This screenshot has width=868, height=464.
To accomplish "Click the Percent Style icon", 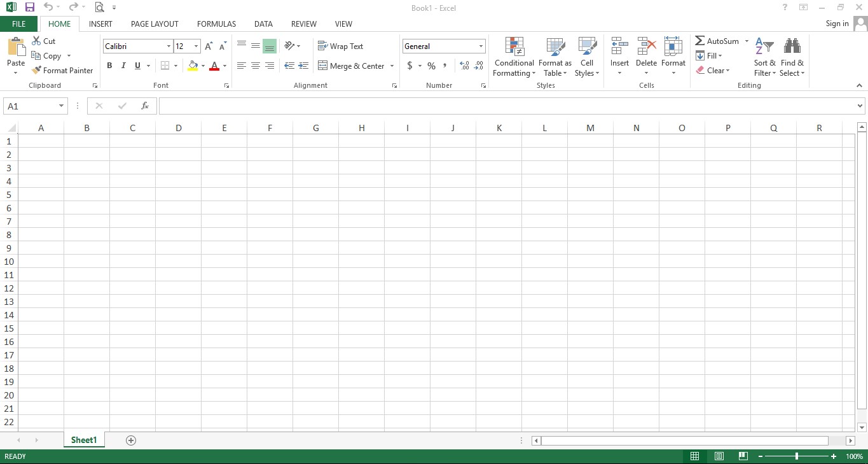I will [431, 66].
